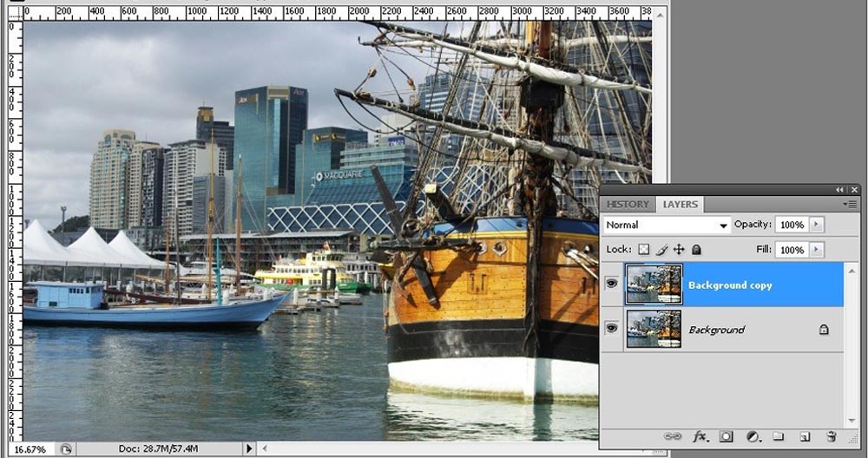Open the document info arrow menu
The width and height of the screenshot is (868, 458).
[248, 448]
